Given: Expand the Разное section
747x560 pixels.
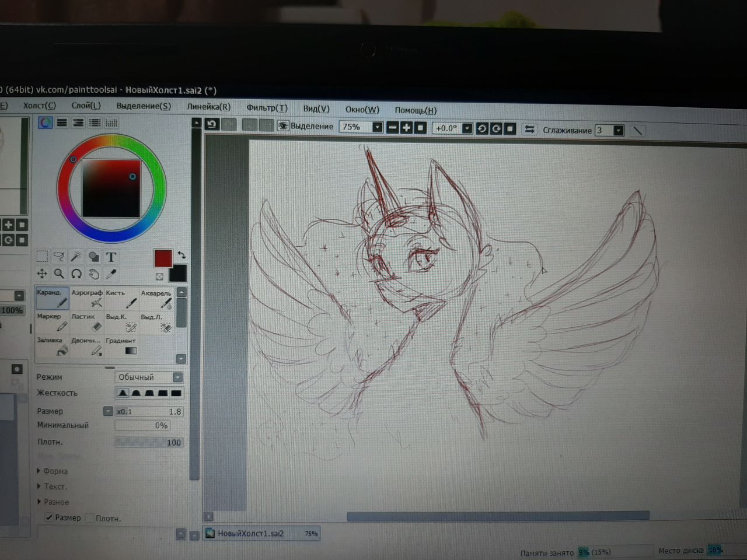Looking at the screenshot, I should [53, 502].
